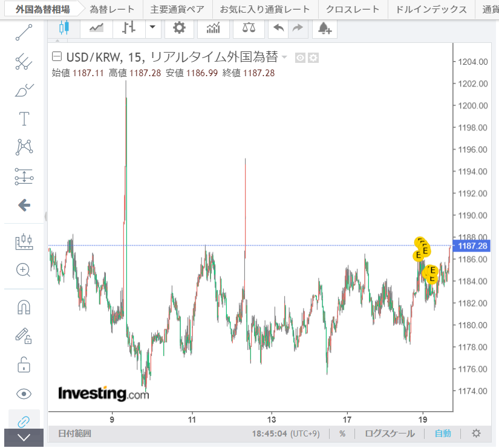The width and height of the screenshot is (499, 448).
Task: Click the undo arrow in toolbar
Action: point(278,28)
